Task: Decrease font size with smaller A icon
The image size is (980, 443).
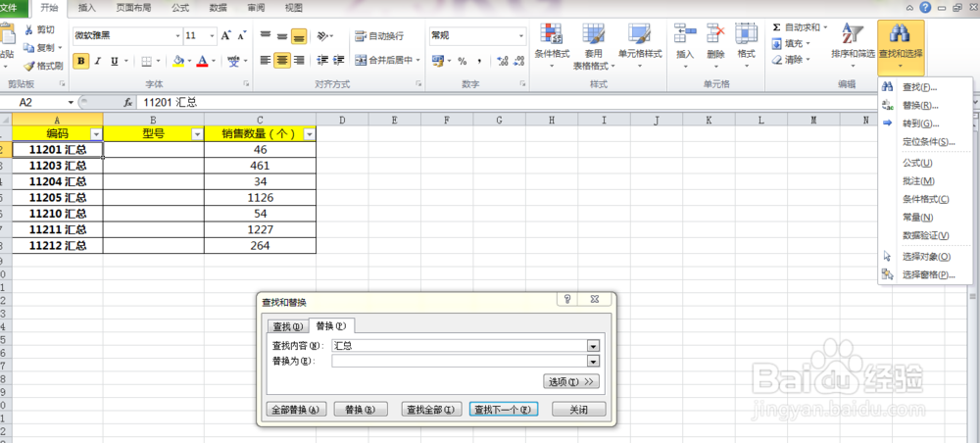Action: click(241, 36)
